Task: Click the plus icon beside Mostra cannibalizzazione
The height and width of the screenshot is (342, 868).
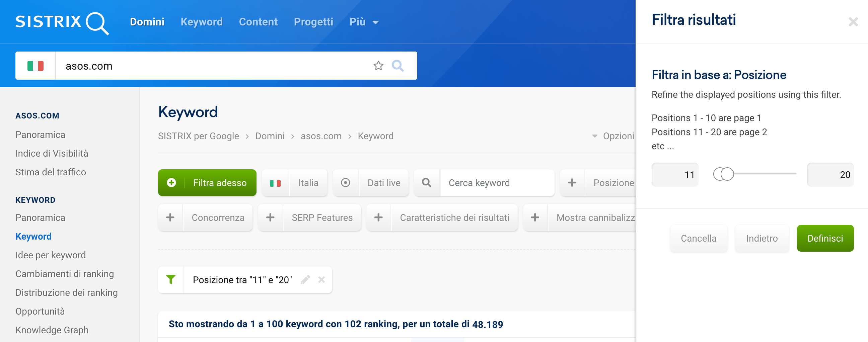Action: coord(535,218)
